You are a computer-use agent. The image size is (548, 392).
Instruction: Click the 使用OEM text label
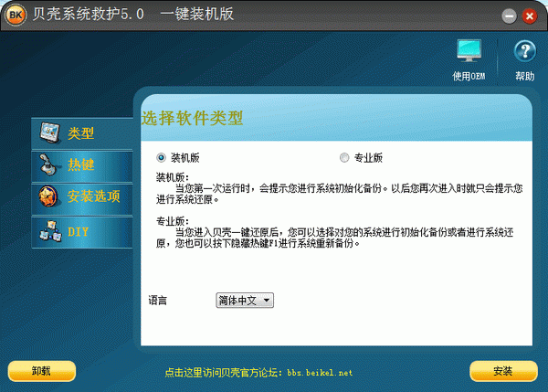click(x=469, y=76)
